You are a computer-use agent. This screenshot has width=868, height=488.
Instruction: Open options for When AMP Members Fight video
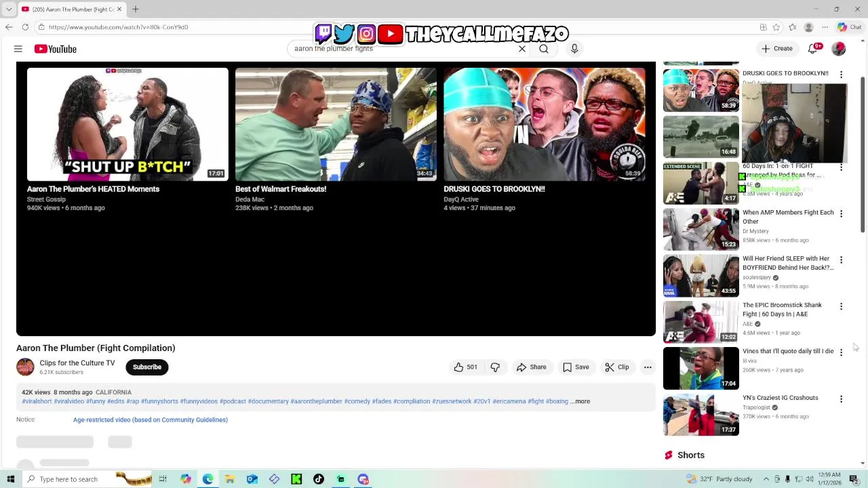pos(841,213)
